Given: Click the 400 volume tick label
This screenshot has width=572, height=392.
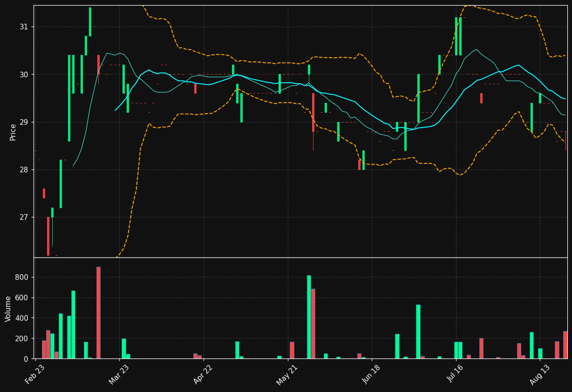Looking at the screenshot, I should 22,318.
